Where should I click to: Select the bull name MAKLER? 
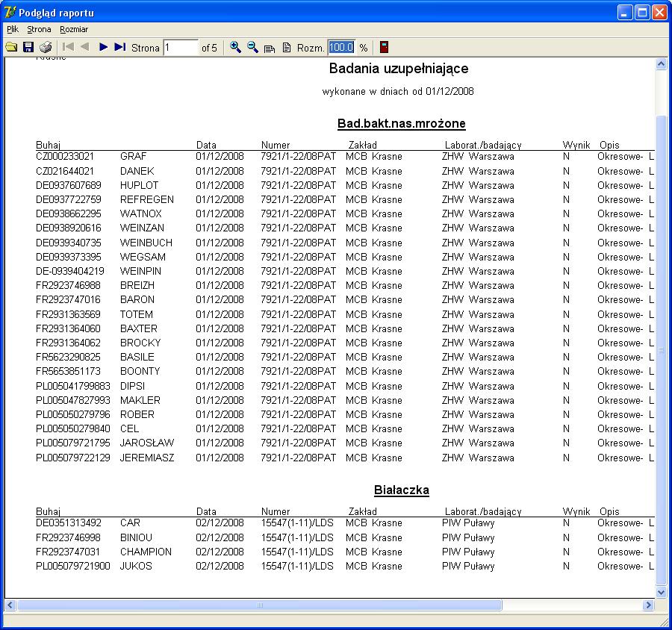pyautogui.click(x=140, y=400)
